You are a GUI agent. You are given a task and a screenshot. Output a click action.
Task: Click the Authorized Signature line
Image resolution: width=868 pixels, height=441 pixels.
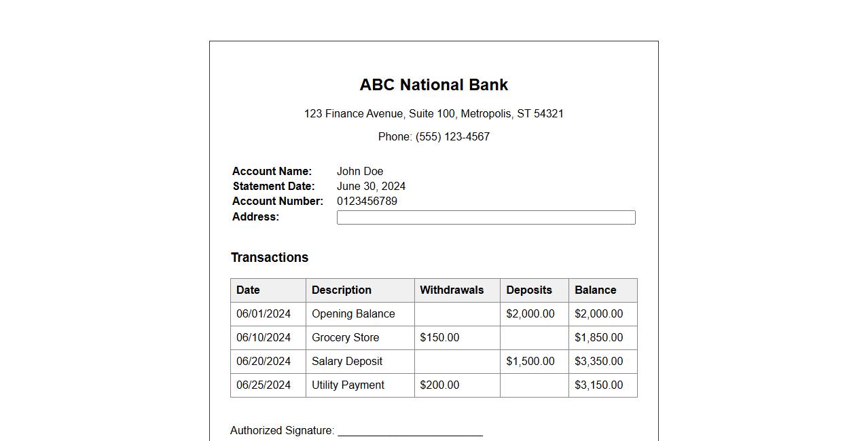(x=410, y=430)
